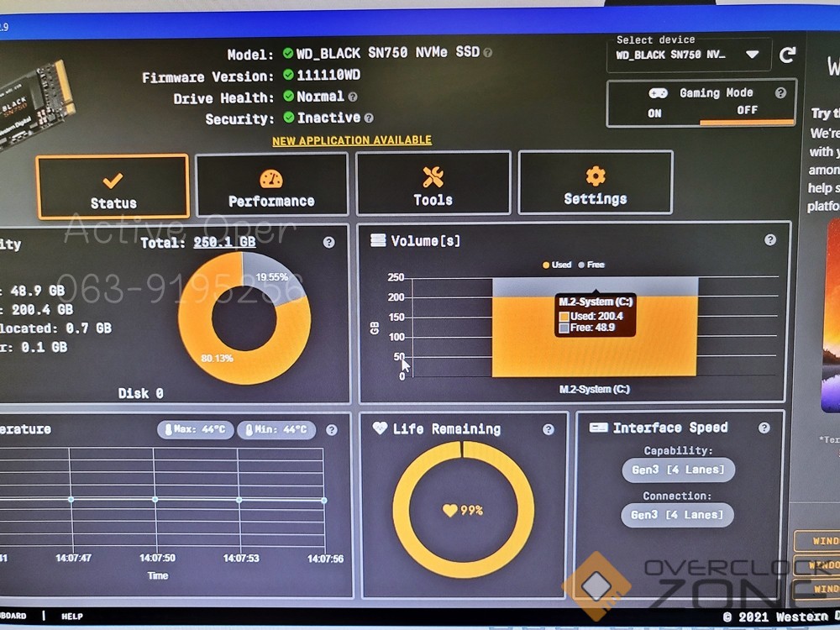This screenshot has height=630, width=840.
Task: Turn Gaming Mode ON
Action: coord(654,113)
